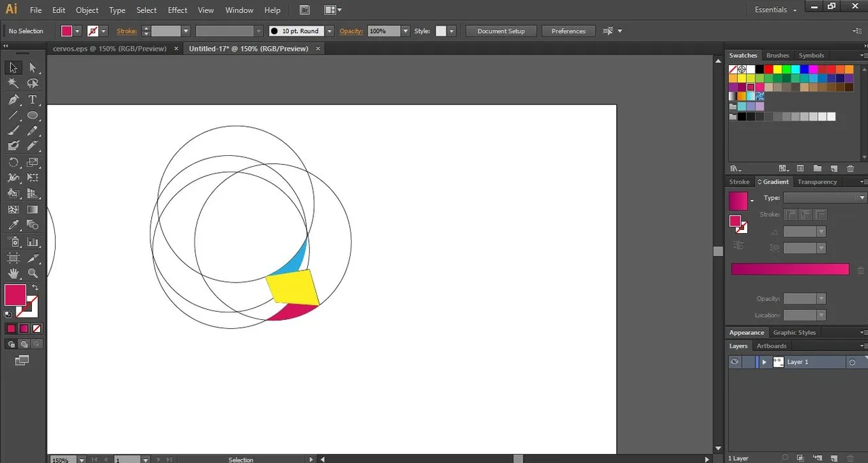Click New Swatch icon in Swatches panel
Viewport: 868px width, 463px height.
pyautogui.click(x=833, y=168)
